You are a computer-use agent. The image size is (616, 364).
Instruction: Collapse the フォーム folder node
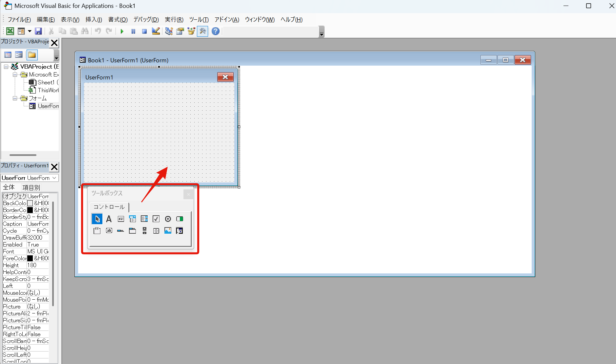click(x=15, y=98)
